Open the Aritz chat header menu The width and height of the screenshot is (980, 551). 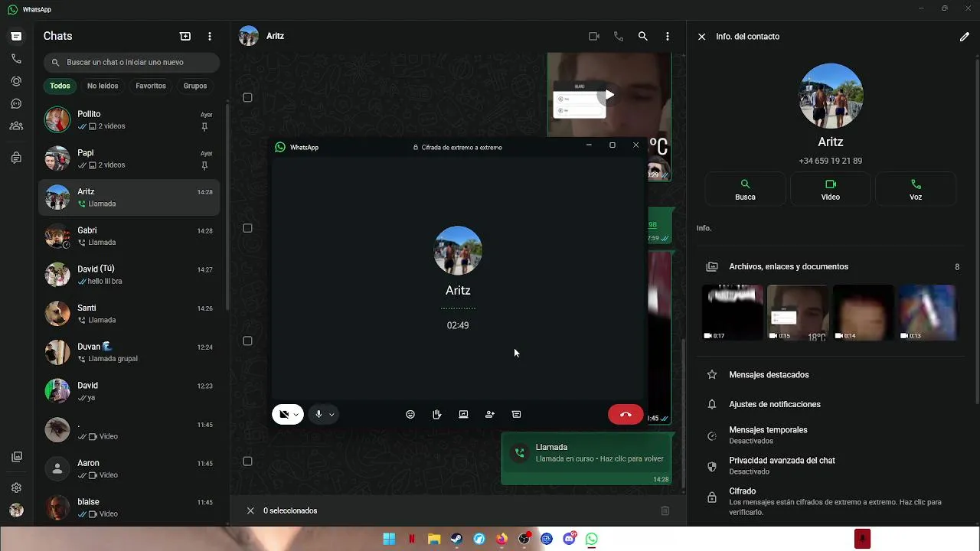pos(668,36)
